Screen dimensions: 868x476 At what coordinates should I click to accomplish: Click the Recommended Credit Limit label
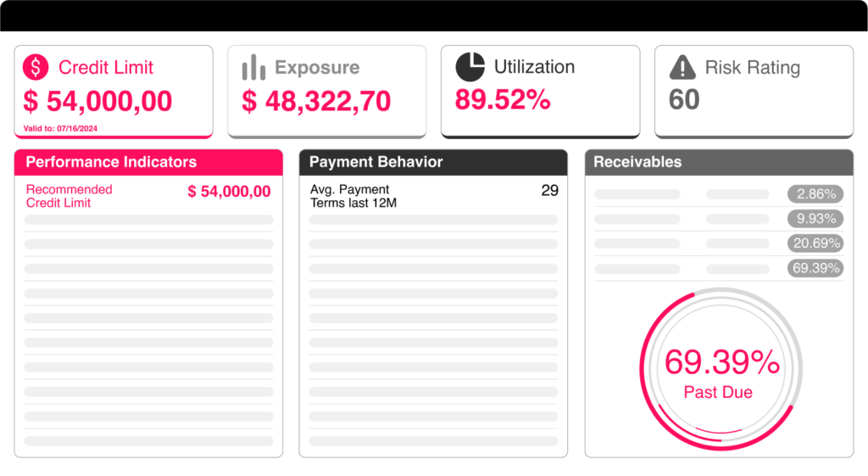(69, 196)
